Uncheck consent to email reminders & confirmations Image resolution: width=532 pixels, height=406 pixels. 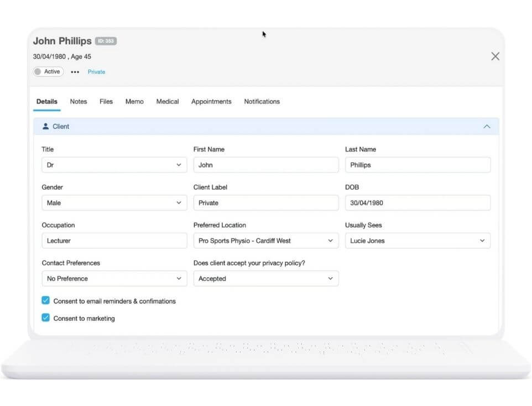(46, 301)
